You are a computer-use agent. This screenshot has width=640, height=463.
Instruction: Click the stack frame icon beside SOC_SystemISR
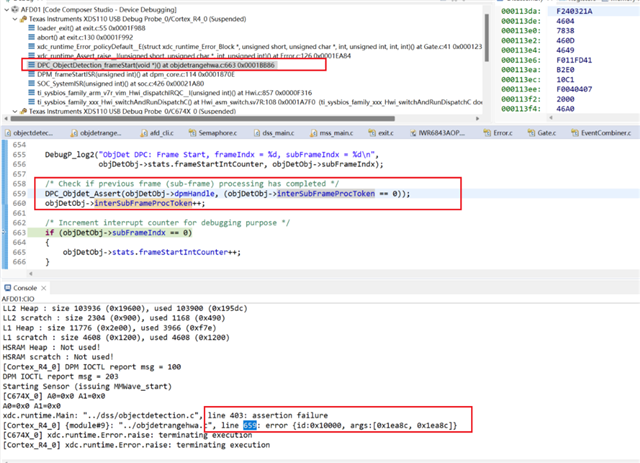(x=31, y=83)
